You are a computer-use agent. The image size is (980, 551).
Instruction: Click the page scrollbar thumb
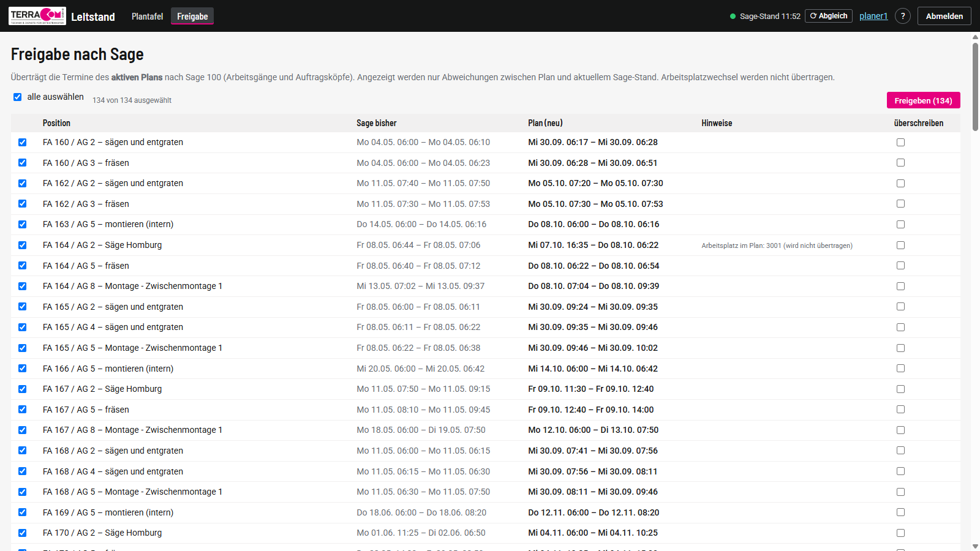(x=975, y=86)
